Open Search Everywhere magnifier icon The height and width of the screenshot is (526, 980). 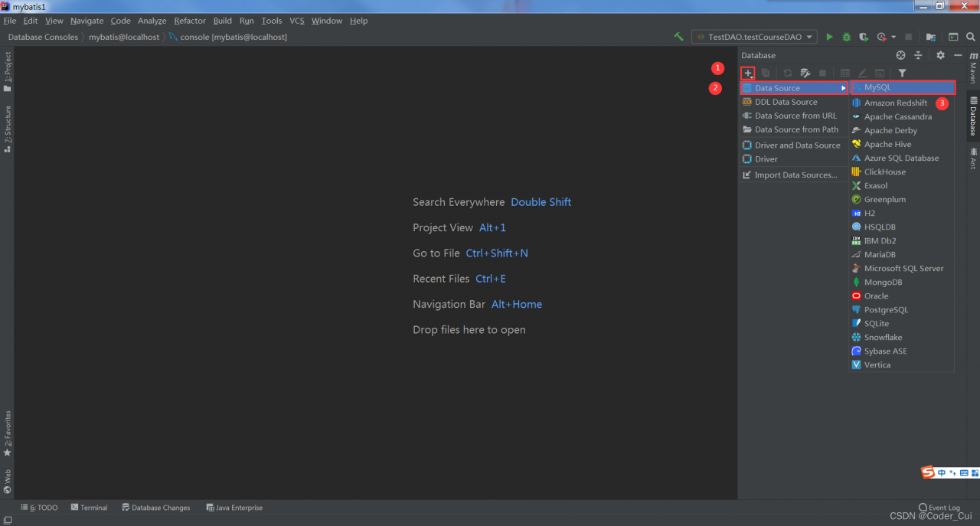[971, 37]
